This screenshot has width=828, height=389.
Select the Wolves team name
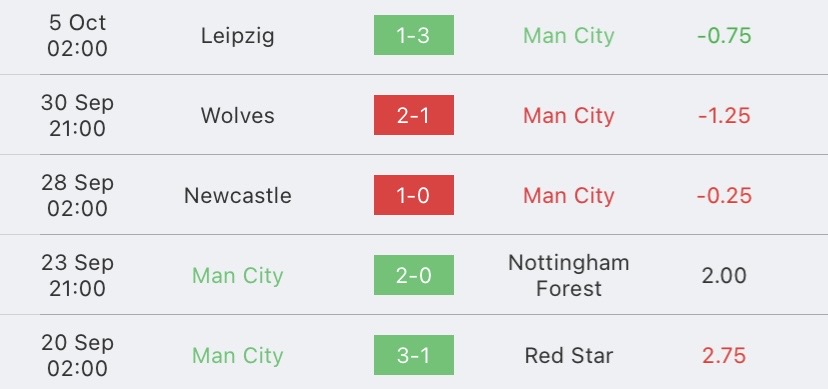(x=238, y=116)
